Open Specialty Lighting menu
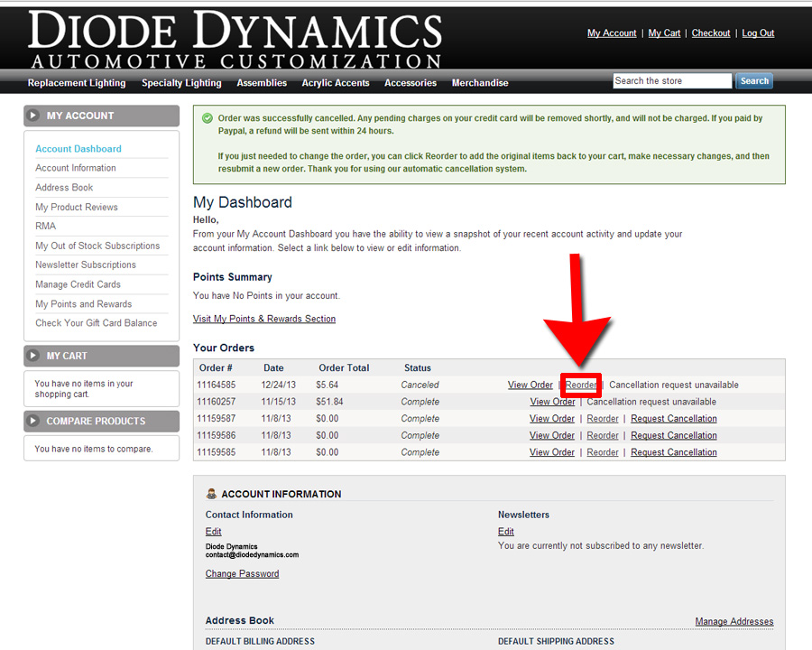The height and width of the screenshot is (650, 812). (x=181, y=83)
